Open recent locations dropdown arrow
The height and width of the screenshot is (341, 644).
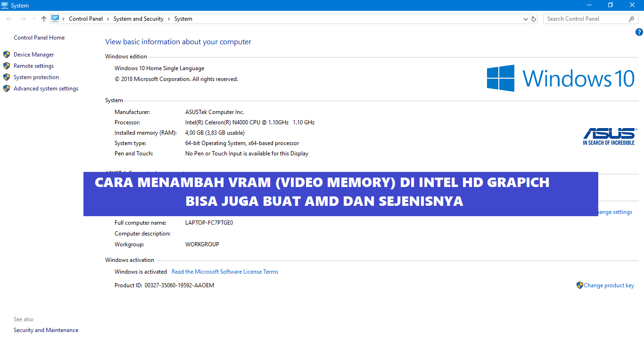click(33, 19)
